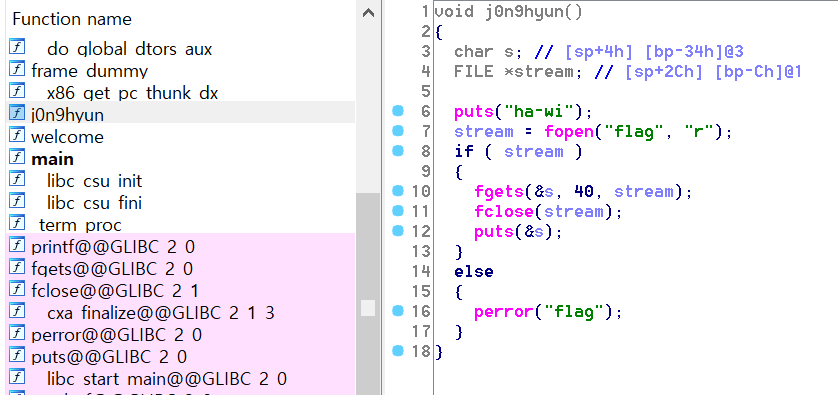
Task: Click the "ha-wi" string literal
Action: (x=539, y=112)
